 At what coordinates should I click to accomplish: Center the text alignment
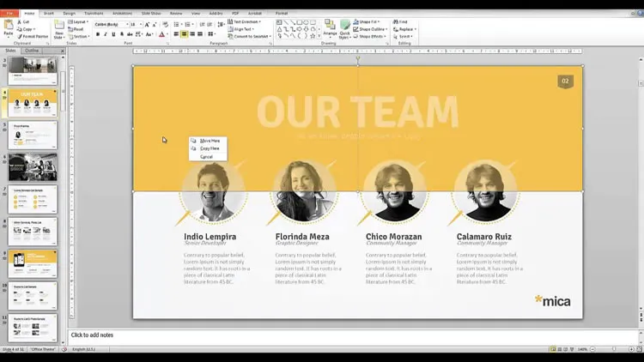[x=184, y=34]
